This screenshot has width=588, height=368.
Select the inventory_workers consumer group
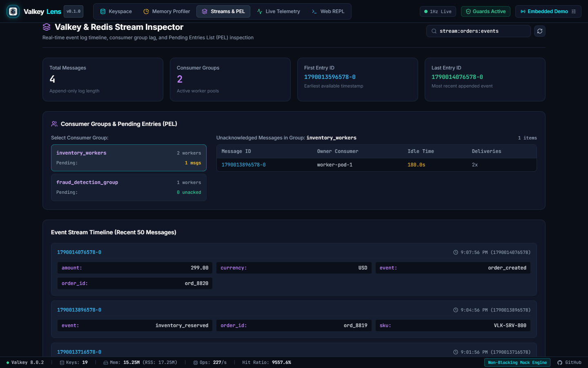coord(129,158)
